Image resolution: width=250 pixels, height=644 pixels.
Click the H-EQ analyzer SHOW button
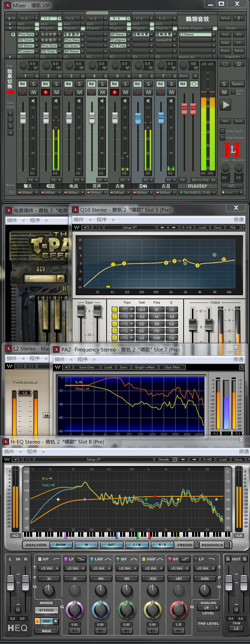[x=61, y=545]
